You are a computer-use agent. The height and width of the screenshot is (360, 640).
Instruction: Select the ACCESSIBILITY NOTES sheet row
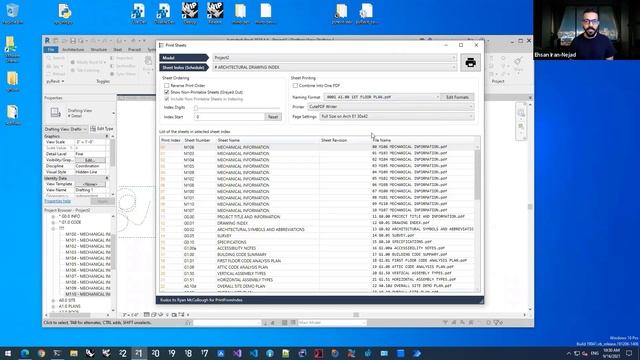[x=317, y=248]
